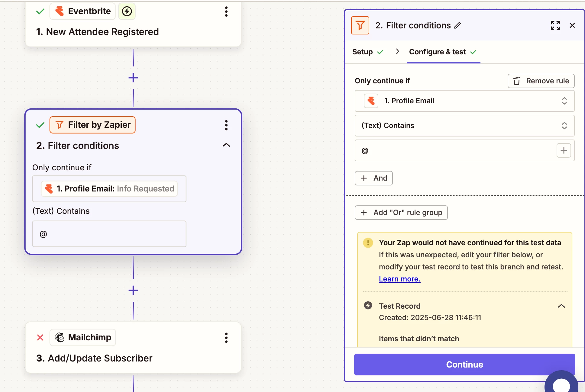This screenshot has height=392, width=585.
Task: Add a step after the Filter step
Action: tap(133, 291)
